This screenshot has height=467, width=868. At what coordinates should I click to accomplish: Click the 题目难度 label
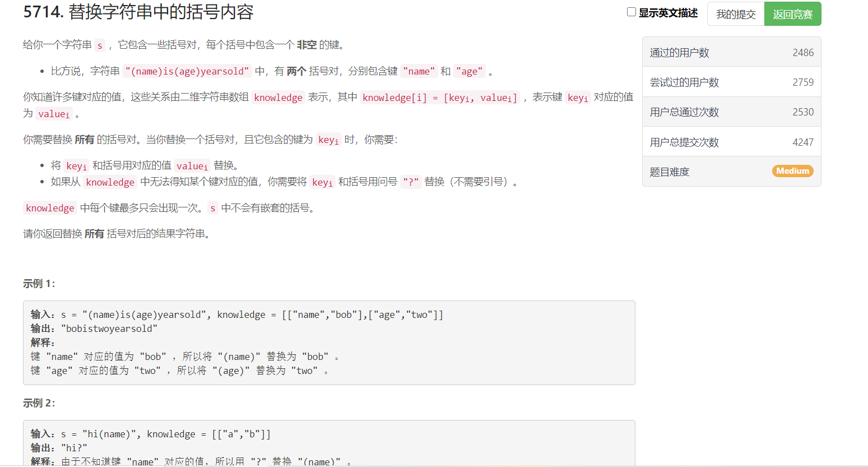(670, 172)
